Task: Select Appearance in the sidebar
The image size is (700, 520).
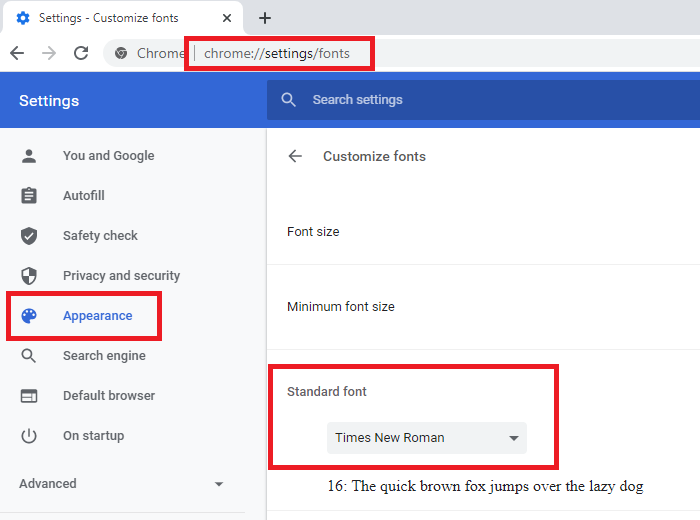Action: tap(97, 316)
